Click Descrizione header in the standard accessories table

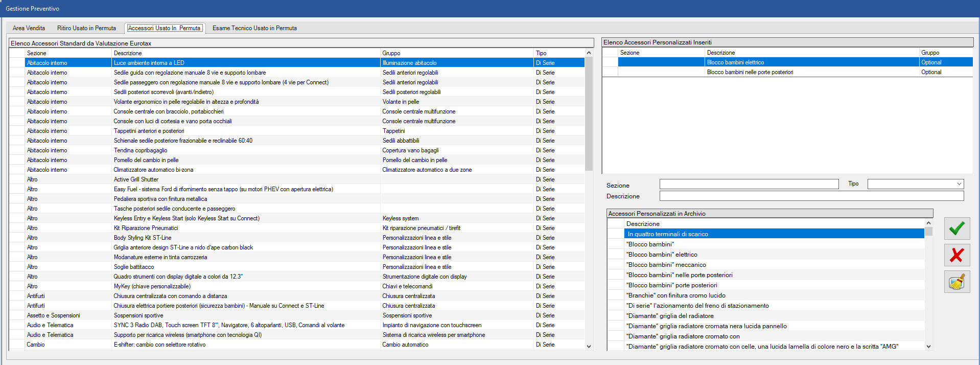click(x=246, y=53)
